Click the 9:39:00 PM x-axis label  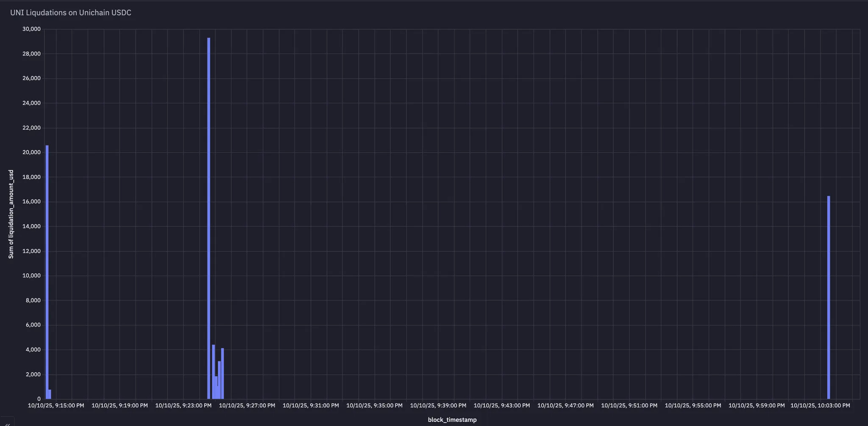[x=438, y=405]
